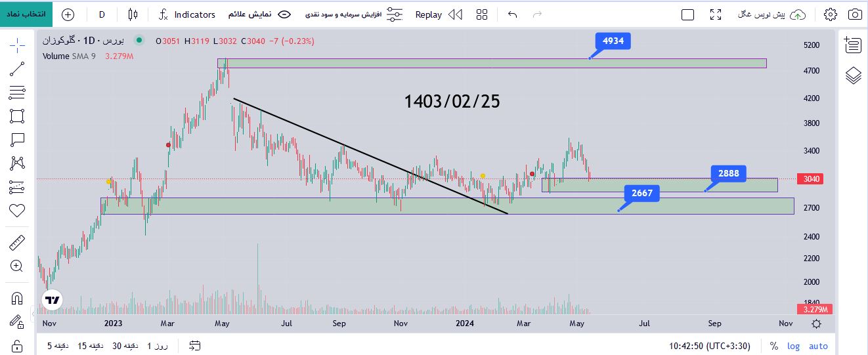Toggle percent scale mode
Image resolution: width=868 pixels, height=355 pixels.
point(774,346)
